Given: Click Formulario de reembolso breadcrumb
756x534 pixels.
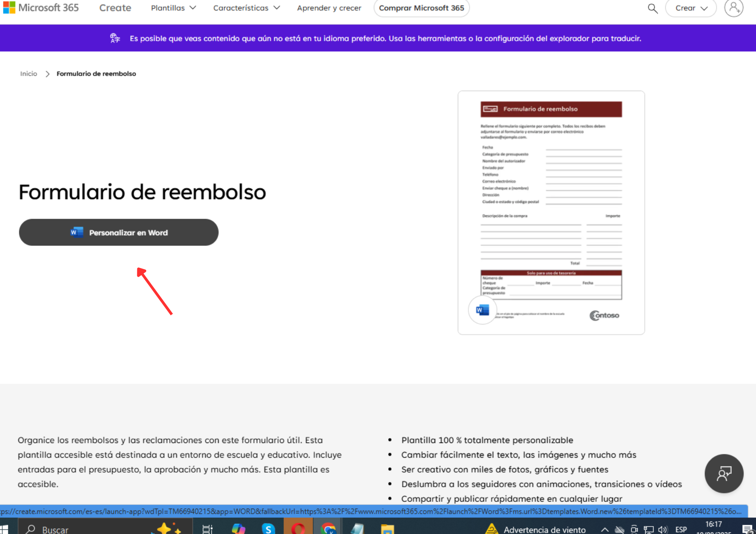Looking at the screenshot, I should tap(96, 74).
